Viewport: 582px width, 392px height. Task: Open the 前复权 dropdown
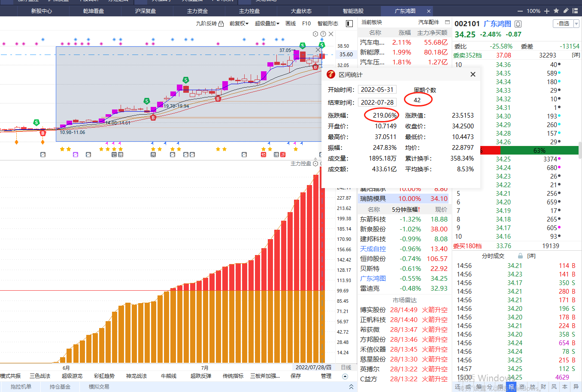(239, 24)
